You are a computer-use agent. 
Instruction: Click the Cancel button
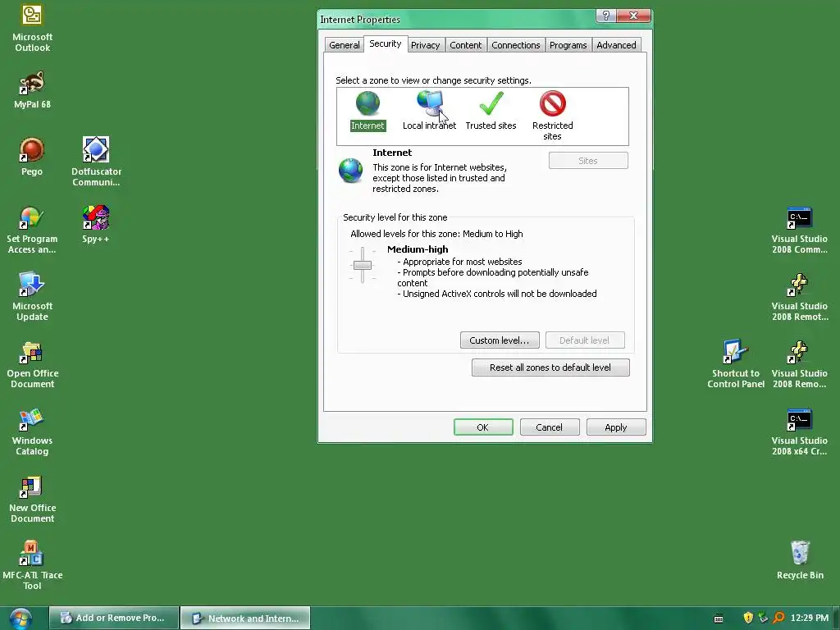pyautogui.click(x=549, y=427)
